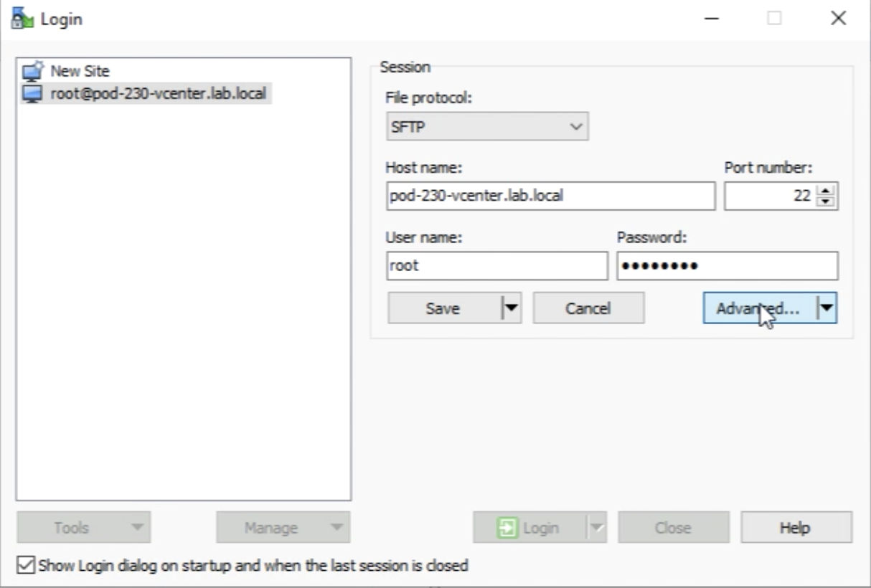Expand the Save button dropdown arrow
The width and height of the screenshot is (871, 588).
pyautogui.click(x=511, y=308)
